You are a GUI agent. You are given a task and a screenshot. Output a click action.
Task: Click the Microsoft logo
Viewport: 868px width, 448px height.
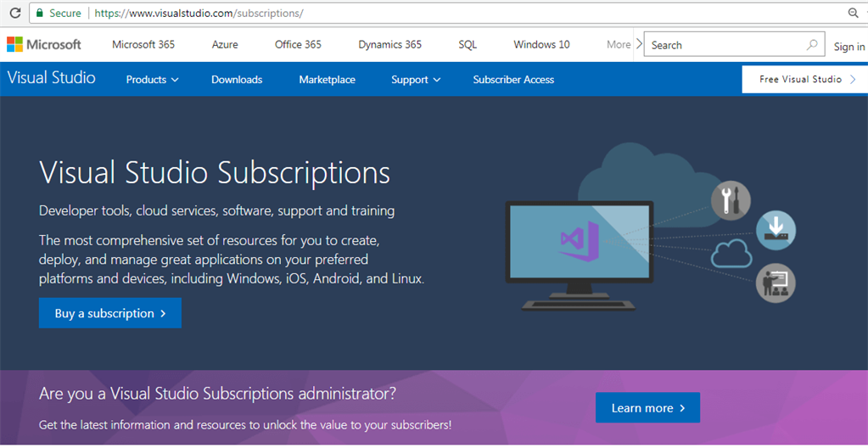(x=44, y=44)
